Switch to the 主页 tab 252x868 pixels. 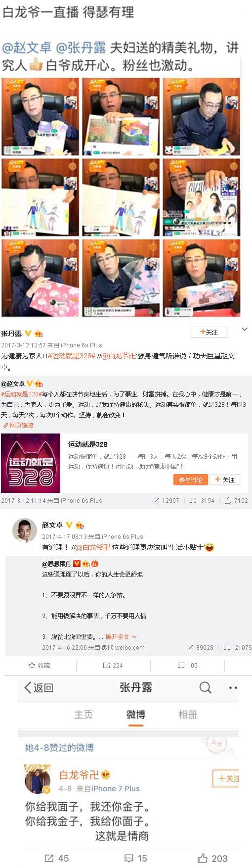pos(84,714)
